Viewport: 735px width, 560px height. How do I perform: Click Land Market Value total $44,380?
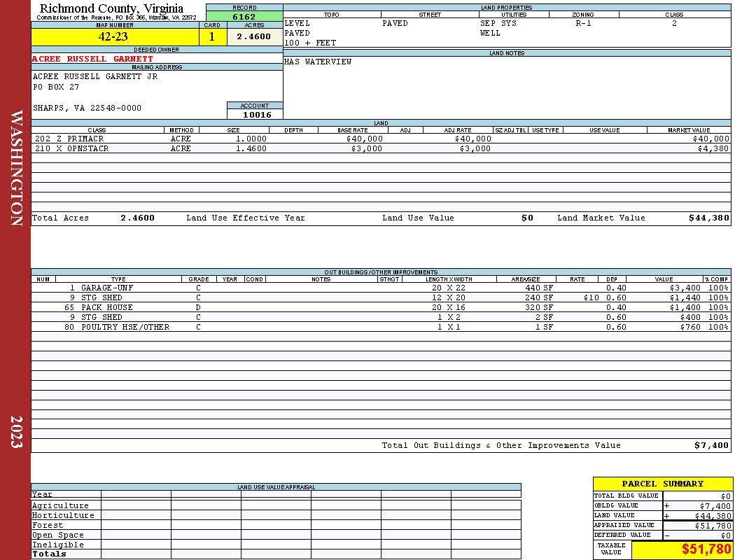click(x=709, y=218)
